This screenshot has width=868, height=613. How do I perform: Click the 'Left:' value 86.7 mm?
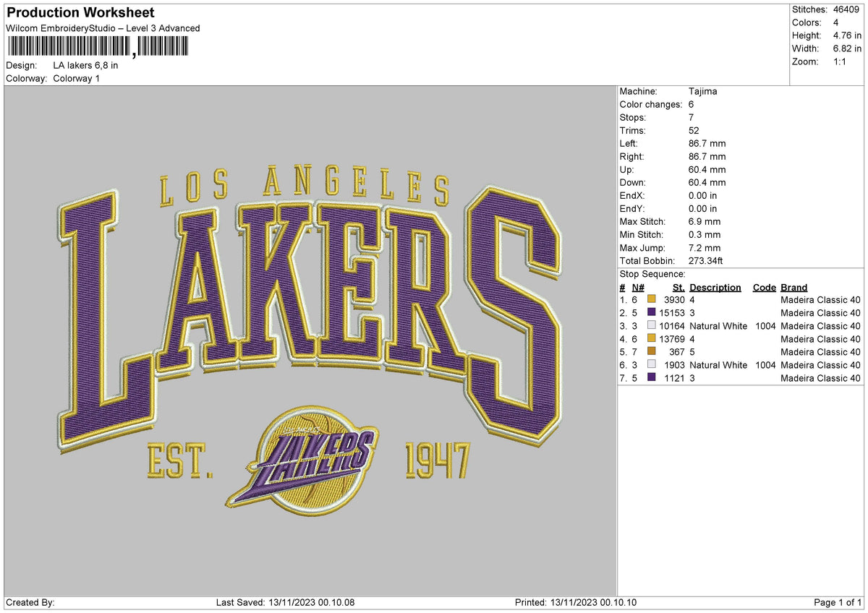[707, 144]
